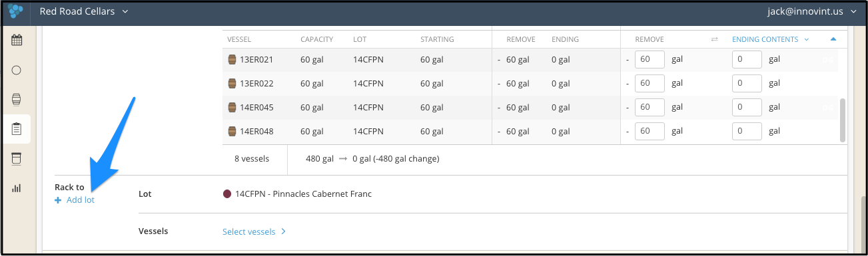Click the remove amount field for 13ER021

coord(650,60)
